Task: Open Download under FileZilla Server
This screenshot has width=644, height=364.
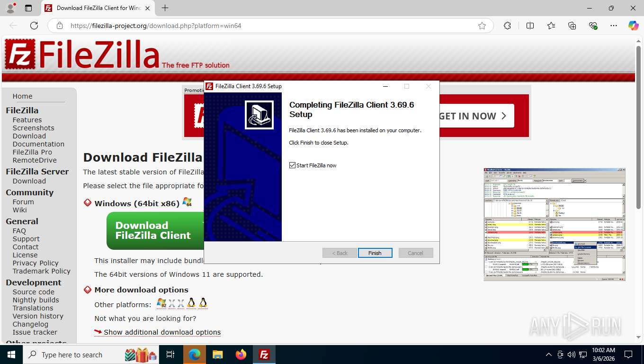Action: click(x=29, y=181)
